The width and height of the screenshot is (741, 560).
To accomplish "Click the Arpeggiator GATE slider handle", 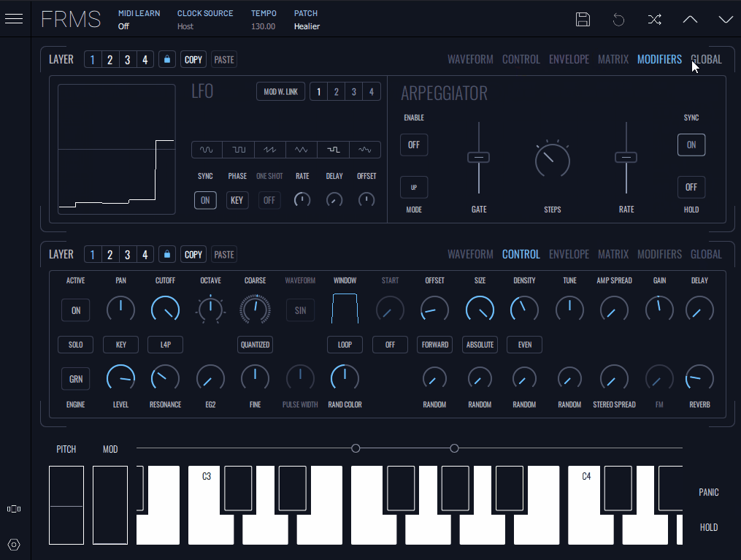I will click(x=478, y=157).
